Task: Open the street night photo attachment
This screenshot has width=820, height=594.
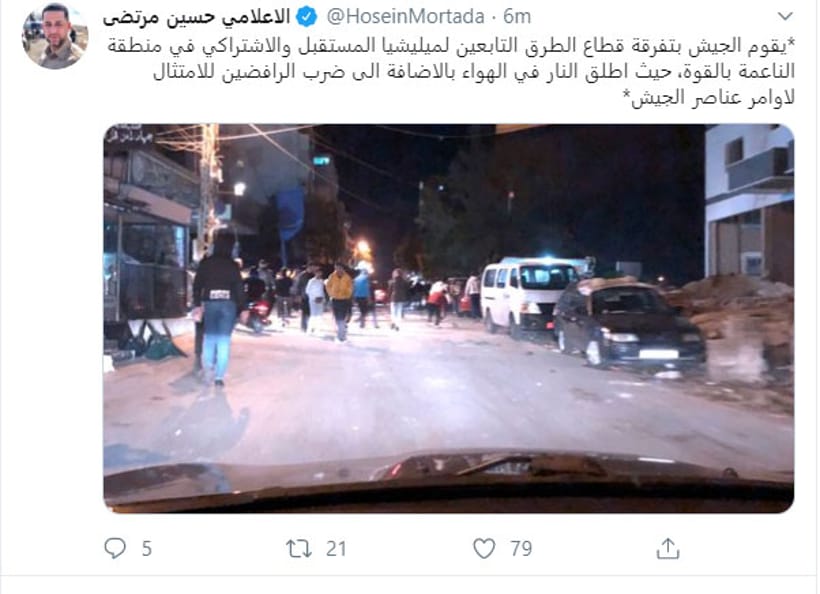Action: pos(449,318)
